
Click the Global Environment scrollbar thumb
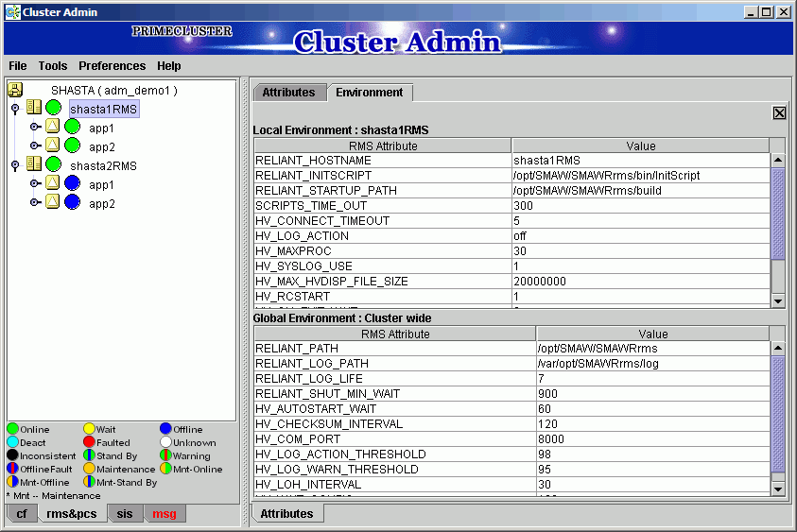click(x=778, y=414)
